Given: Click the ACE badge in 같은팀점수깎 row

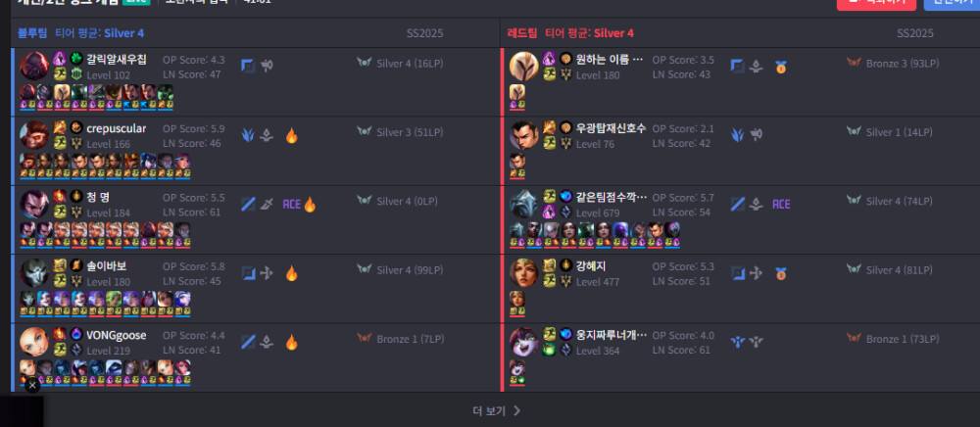Looking at the screenshot, I should tap(781, 204).
